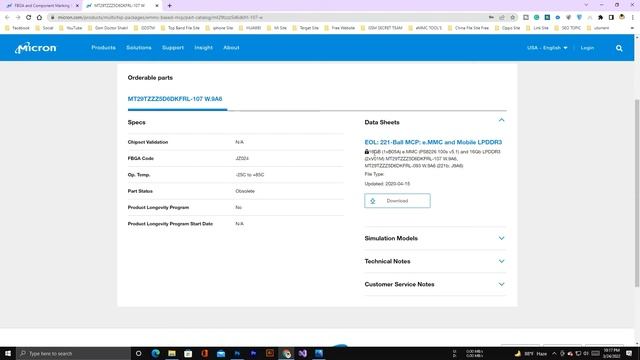Image resolution: width=640 pixels, height=360 pixels.
Task: Open the Chrome extensions puzzle icon
Action: point(600,18)
